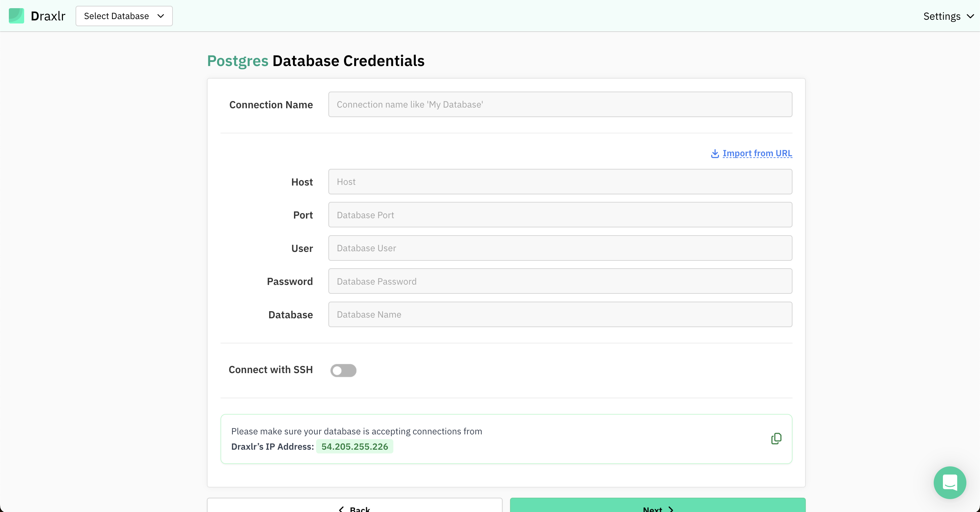Click the Postgres Database Credentials heading
The height and width of the screenshot is (512, 980).
[x=316, y=61]
